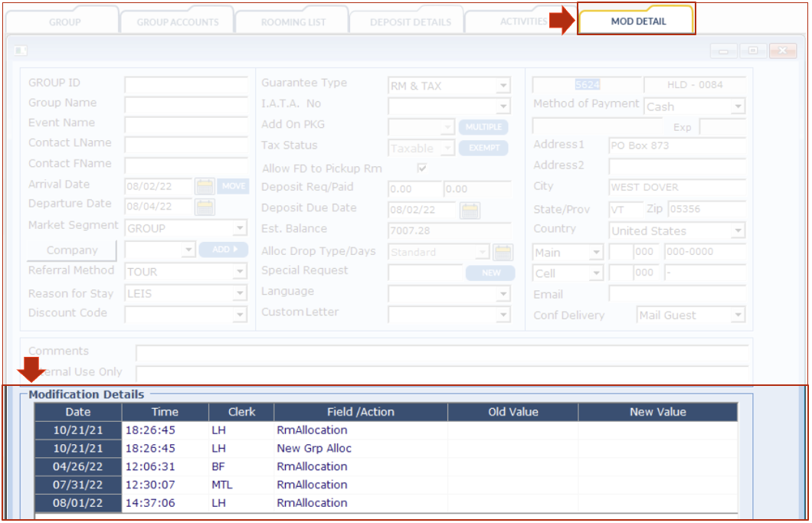This screenshot has height=523, width=812.
Task: Expand the Guarantee Type dropdown
Action: click(x=503, y=87)
